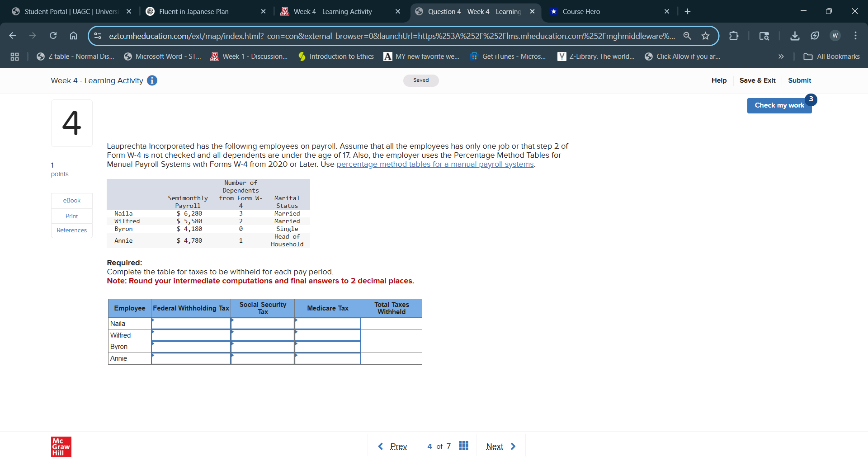This screenshot has height=461, width=868.
Task: Open the Z table Normal Distribution bookmark
Action: click(75, 56)
